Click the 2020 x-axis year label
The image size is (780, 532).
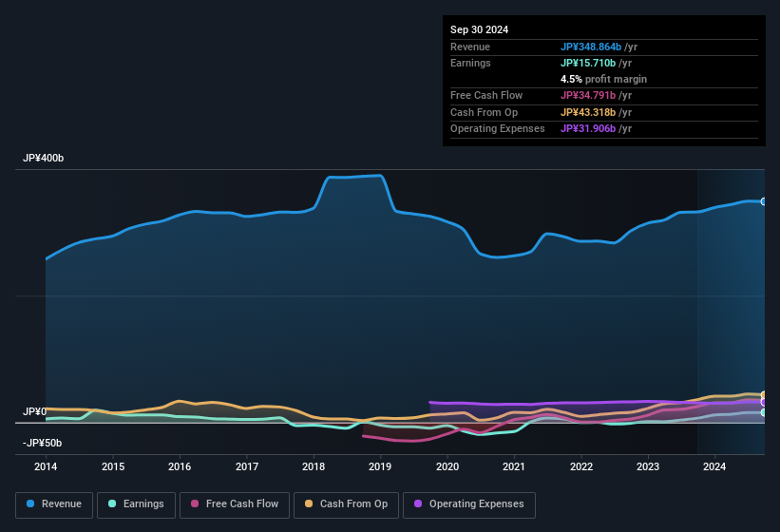pos(447,466)
